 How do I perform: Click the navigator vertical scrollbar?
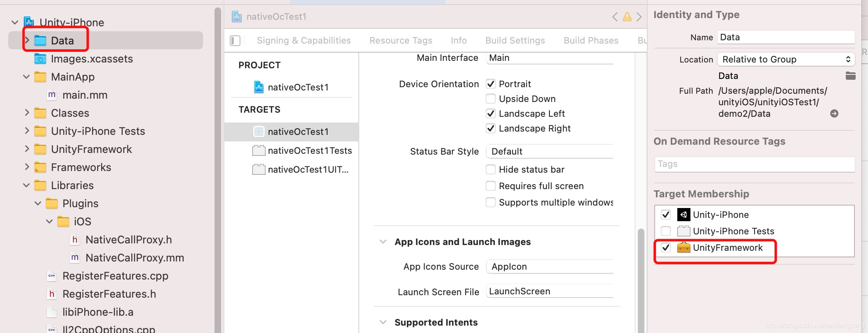tap(218, 170)
